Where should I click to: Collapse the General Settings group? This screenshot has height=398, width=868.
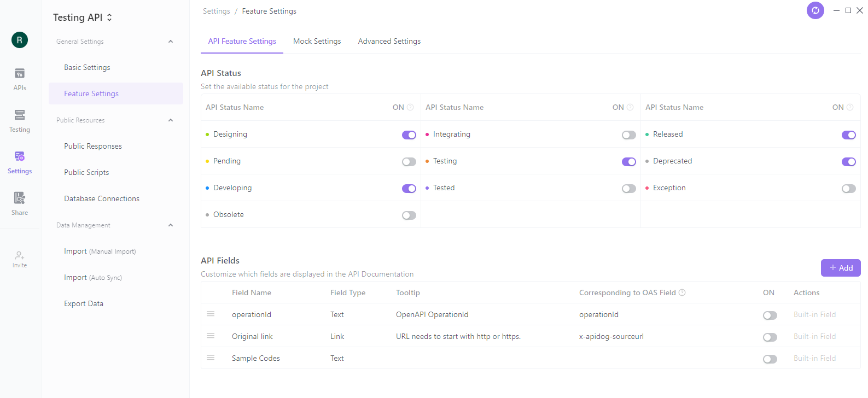coord(171,42)
